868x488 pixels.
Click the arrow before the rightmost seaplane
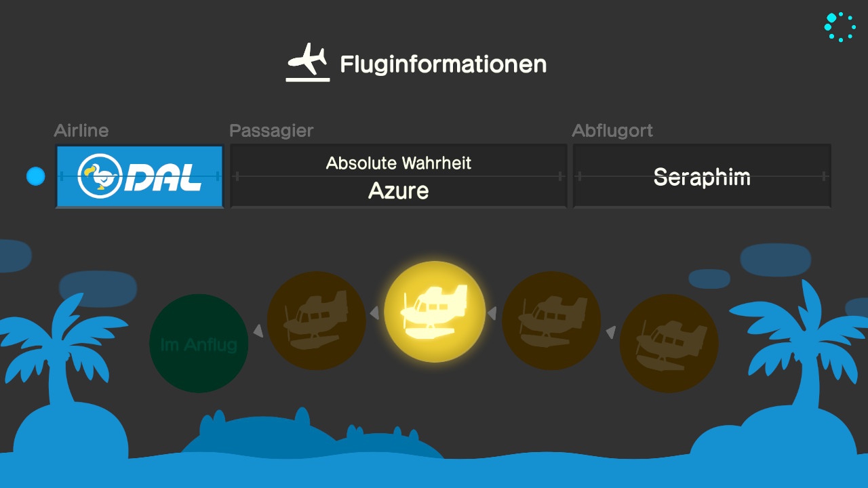[x=610, y=332]
